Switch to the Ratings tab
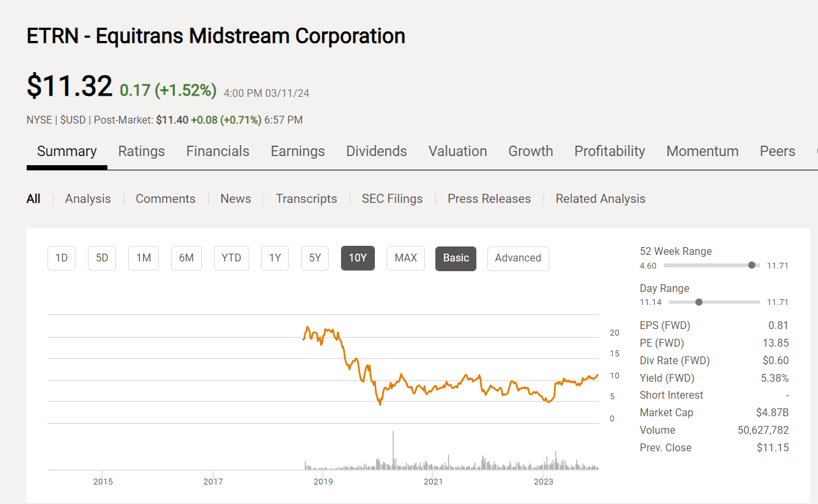The image size is (818, 504). click(141, 151)
